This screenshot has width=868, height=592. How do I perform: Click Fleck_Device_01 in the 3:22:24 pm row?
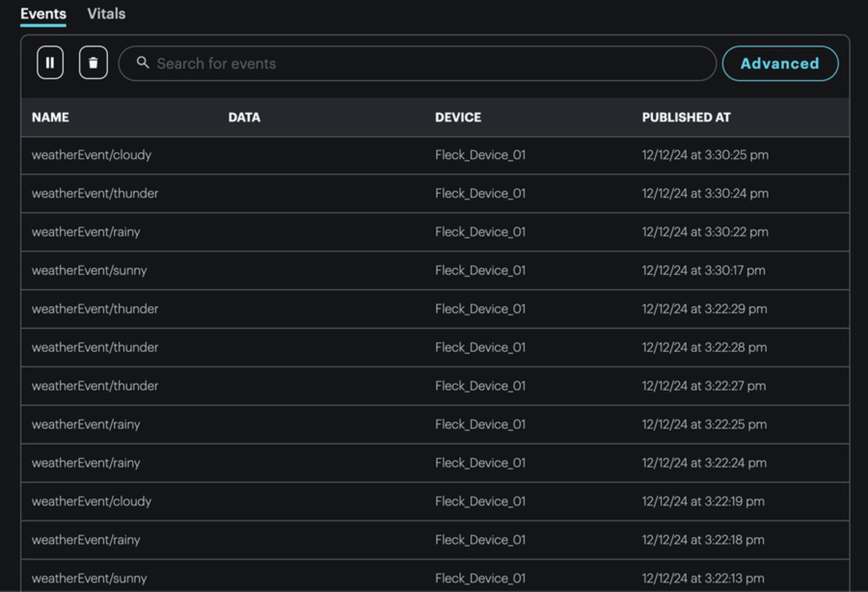[x=480, y=463]
